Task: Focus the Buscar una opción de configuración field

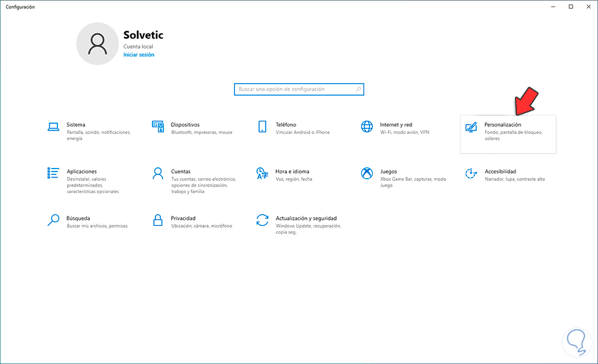Action: pyautogui.click(x=293, y=89)
